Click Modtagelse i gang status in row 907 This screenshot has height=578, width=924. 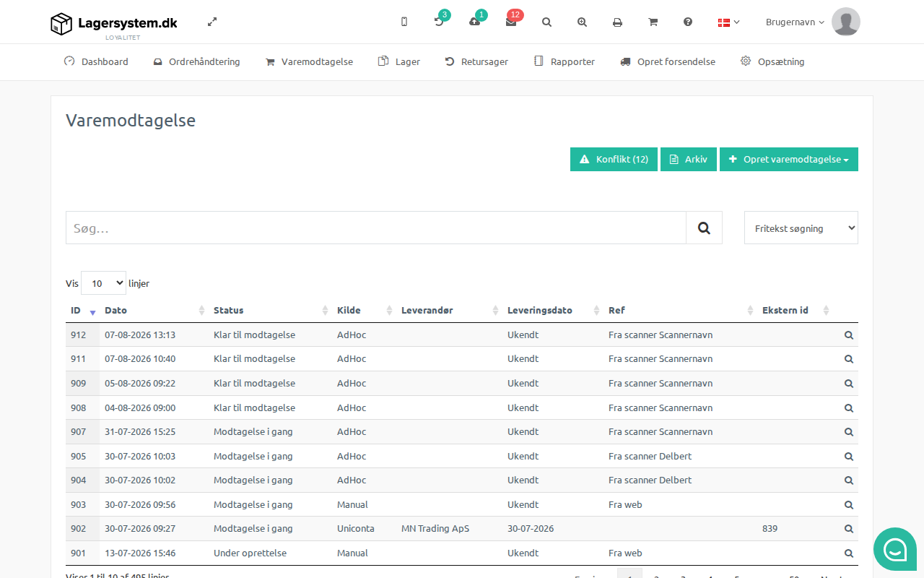click(x=253, y=432)
